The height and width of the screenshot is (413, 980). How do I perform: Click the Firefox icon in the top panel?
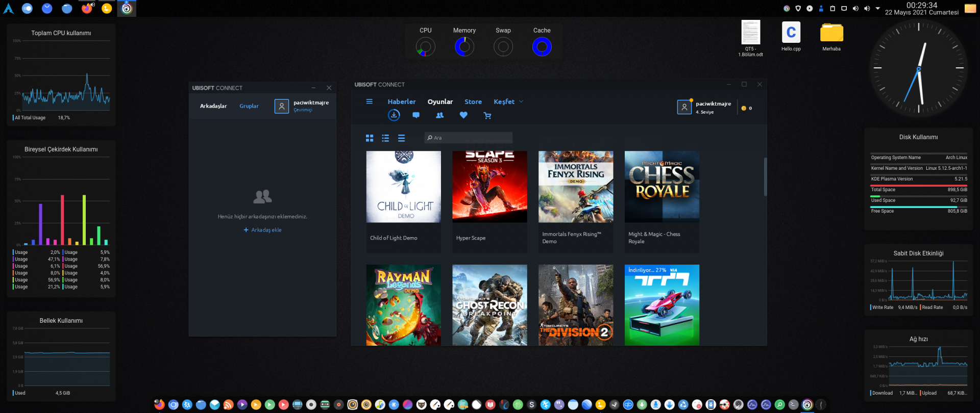click(87, 8)
